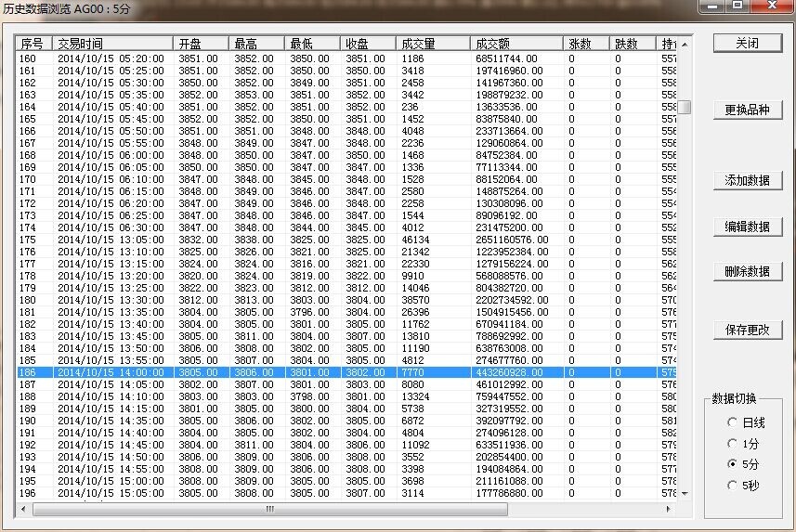Click the 删除数据 button
Screen dimensions: 796x532
[x=747, y=272]
